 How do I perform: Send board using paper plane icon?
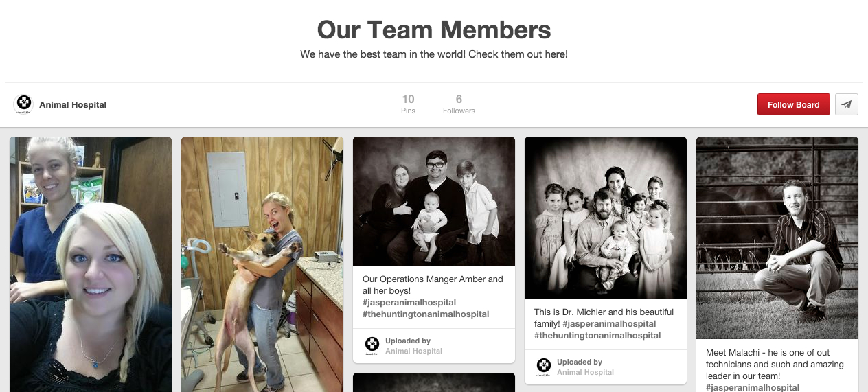pos(847,104)
